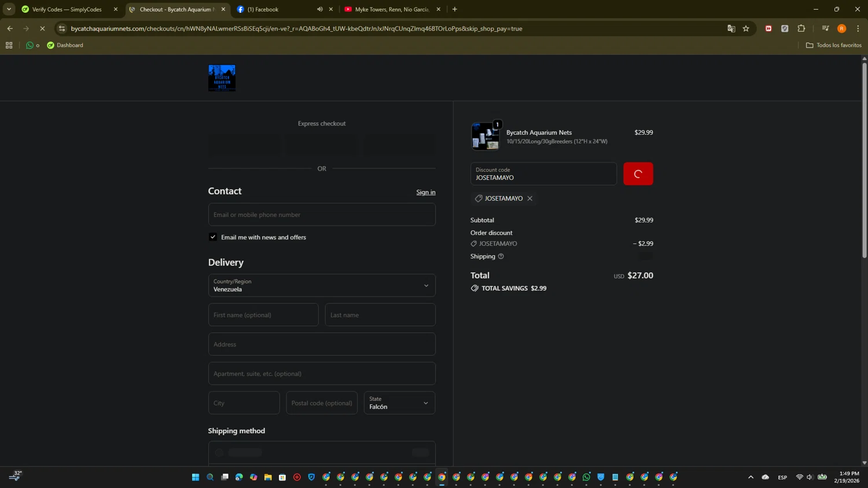Open Windows Start menu
868x488 pixels.
click(x=196, y=477)
